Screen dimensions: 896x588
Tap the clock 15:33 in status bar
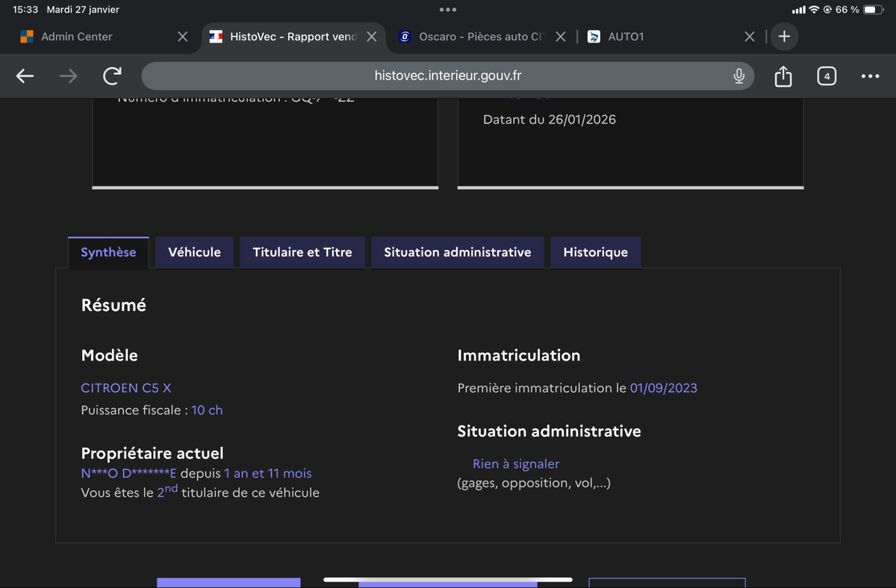25,10
